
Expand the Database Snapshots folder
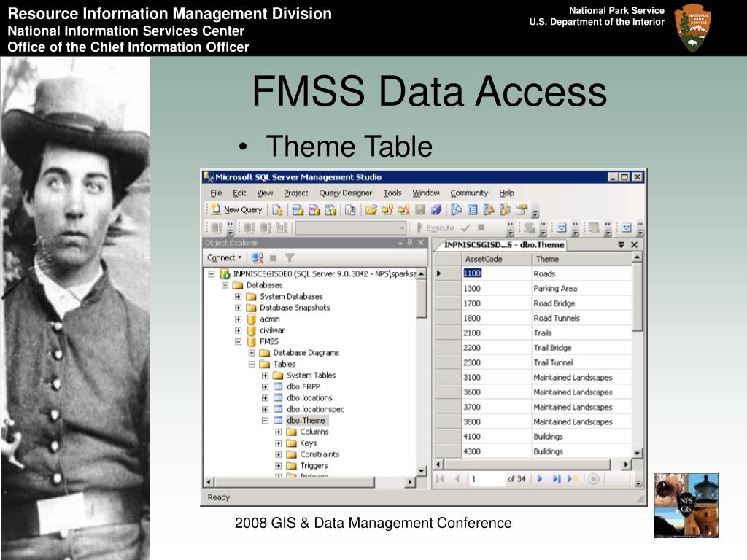(239, 308)
